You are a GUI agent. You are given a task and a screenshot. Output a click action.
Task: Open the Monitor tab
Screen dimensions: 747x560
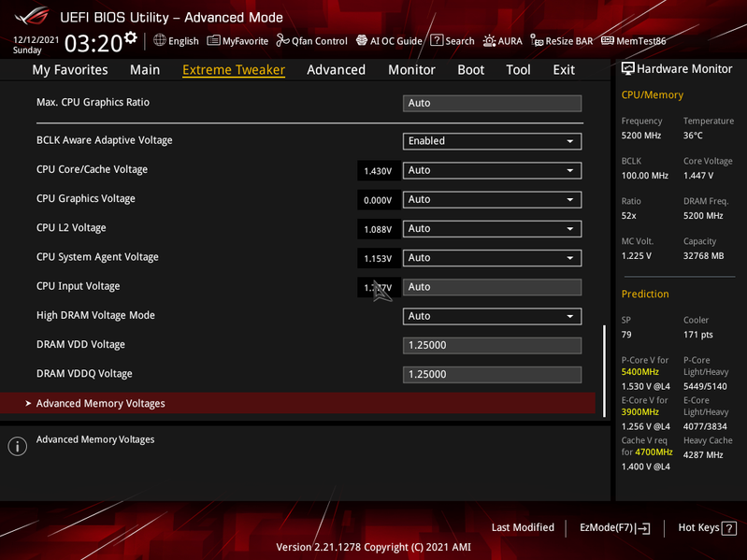coord(411,69)
